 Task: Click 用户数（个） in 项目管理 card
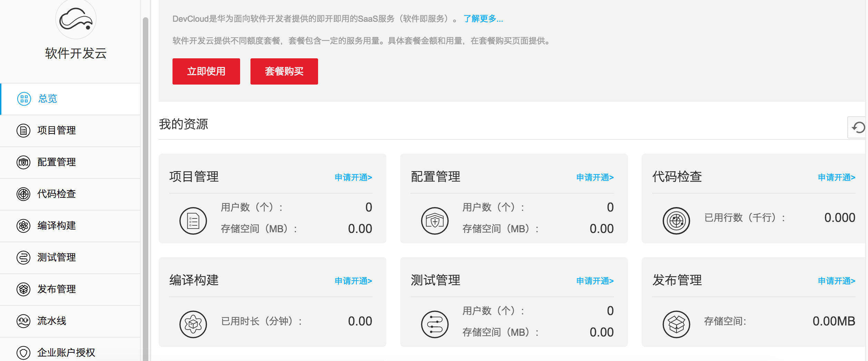click(x=251, y=207)
